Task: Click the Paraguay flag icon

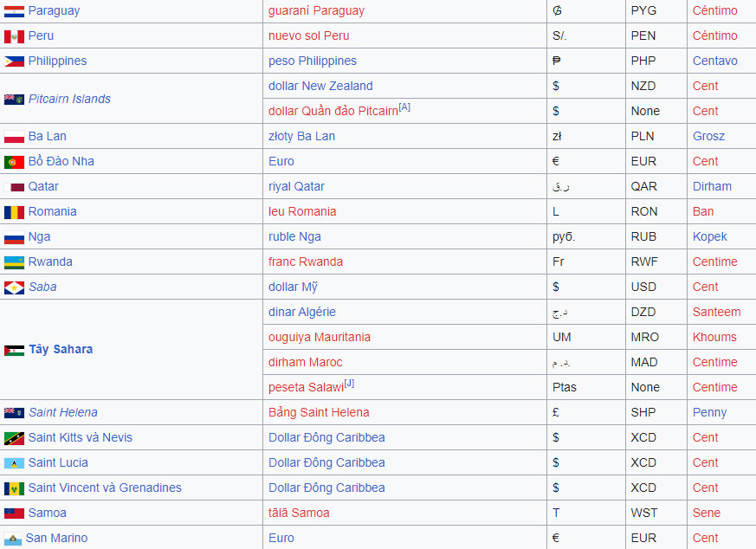Action: point(14,11)
